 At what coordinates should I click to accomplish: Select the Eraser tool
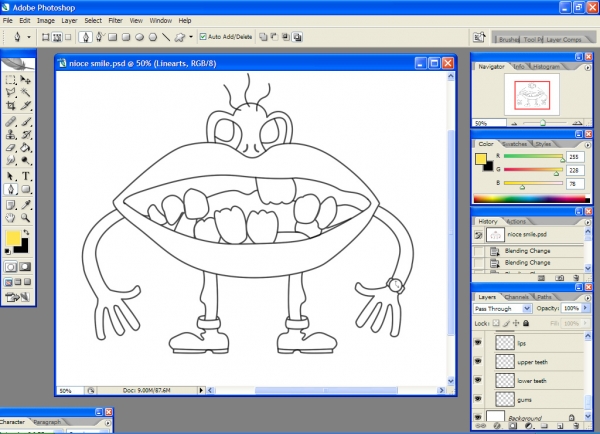coord(10,147)
